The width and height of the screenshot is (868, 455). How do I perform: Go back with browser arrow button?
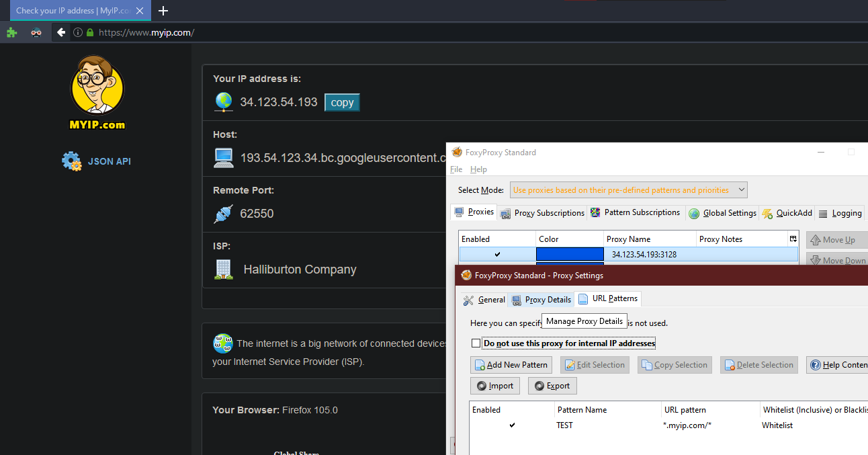[61, 32]
